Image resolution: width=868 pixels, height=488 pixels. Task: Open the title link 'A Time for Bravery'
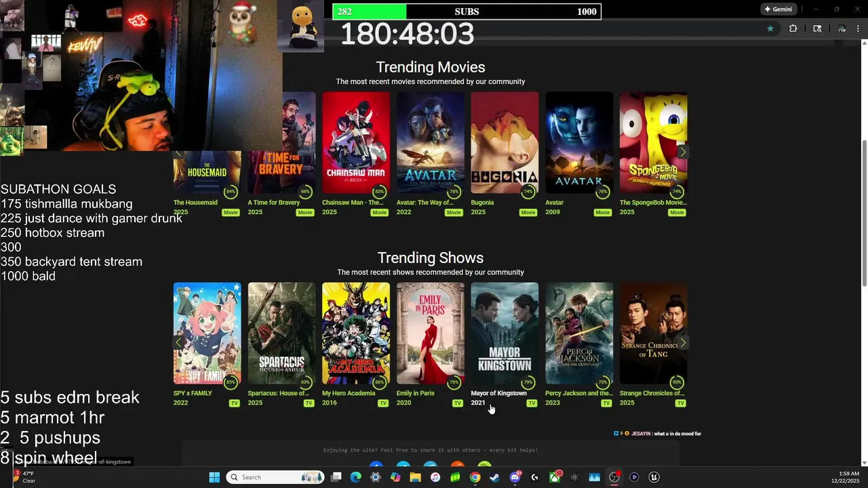[273, 203]
